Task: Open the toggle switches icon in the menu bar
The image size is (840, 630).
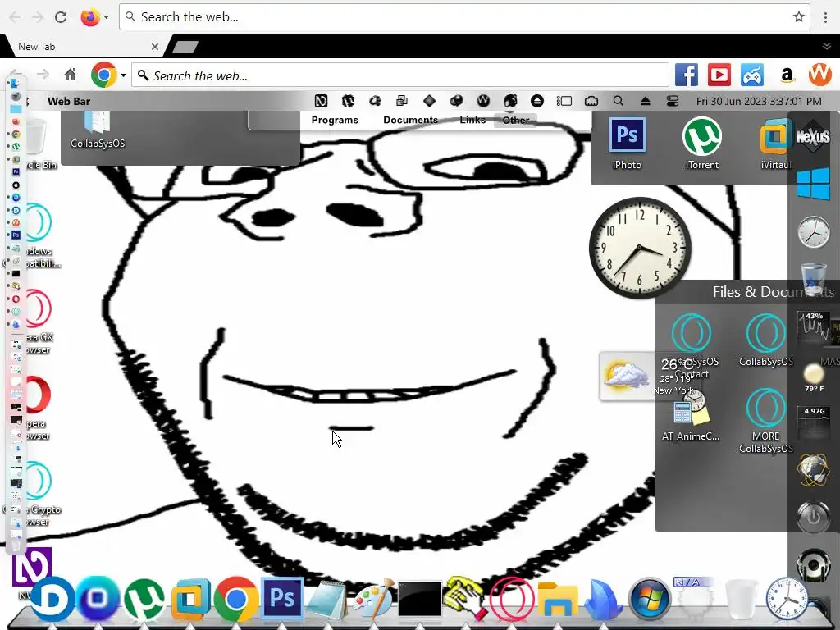Action: [673, 101]
